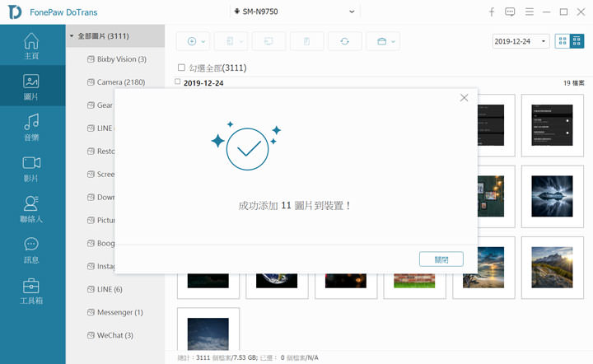Screen dimensions: 593x364
Task: Select the Bixby Vision (3) album
Action: [x=117, y=59]
